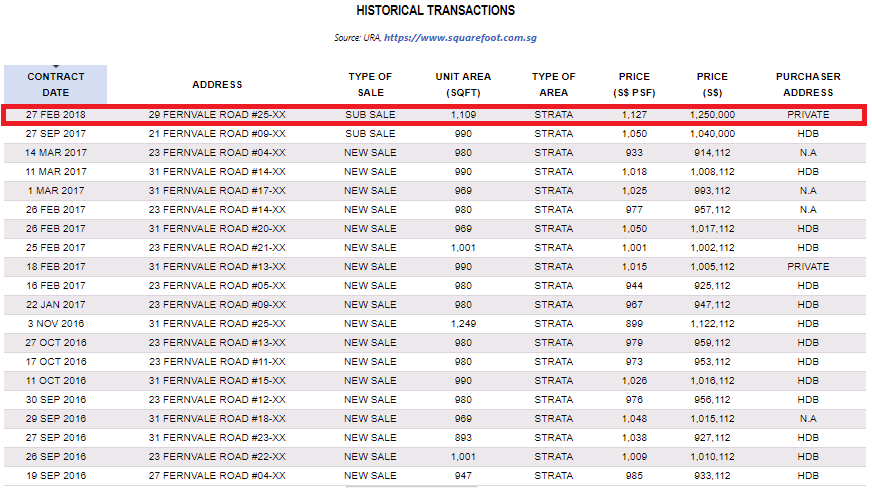Select address 23 FERNVALE ROAD #04-XX
Viewport: 872px width, 488px height.
(x=217, y=152)
